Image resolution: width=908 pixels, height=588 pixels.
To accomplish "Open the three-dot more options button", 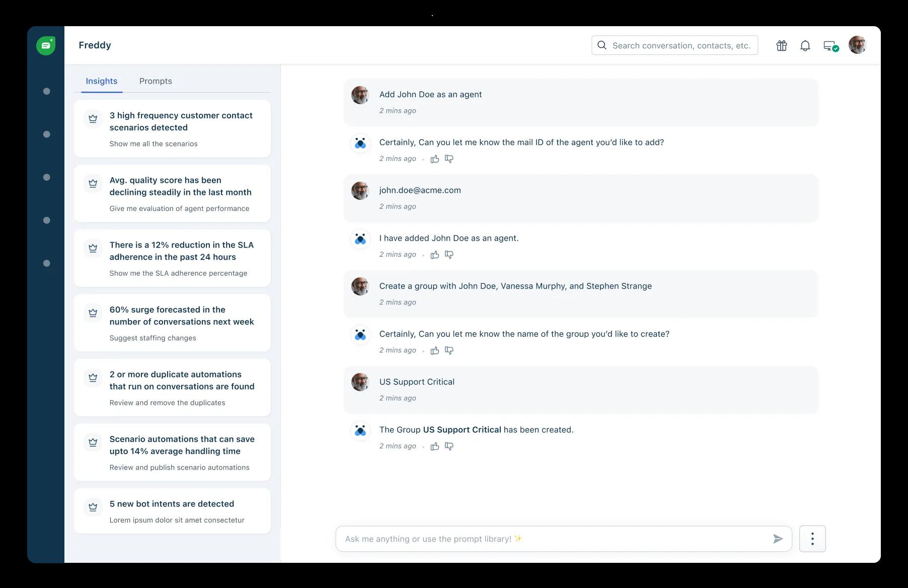I will (x=812, y=539).
